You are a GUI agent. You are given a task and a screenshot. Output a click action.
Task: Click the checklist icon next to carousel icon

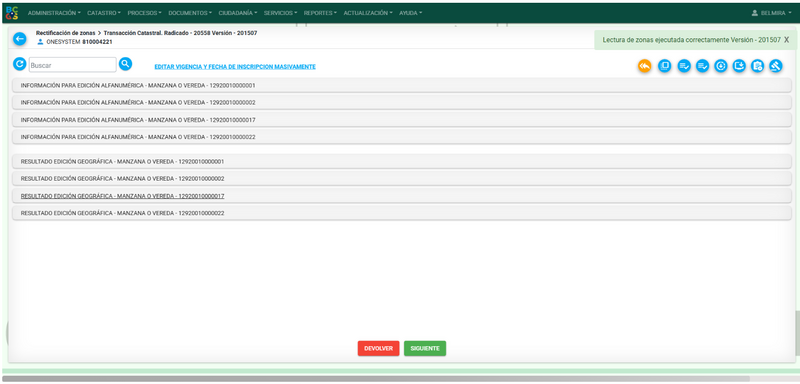tap(684, 66)
